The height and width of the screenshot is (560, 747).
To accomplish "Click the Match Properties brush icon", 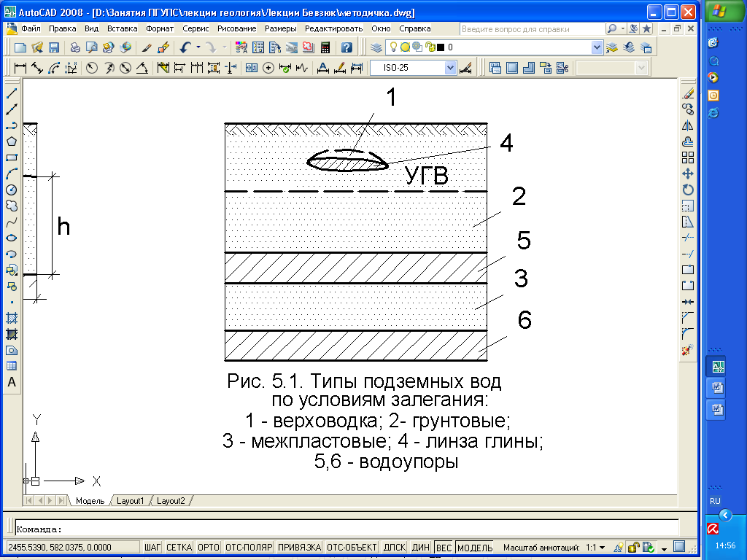I will point(147,47).
